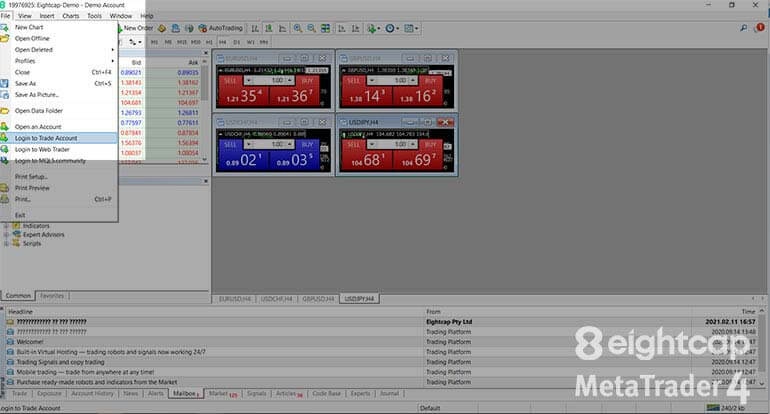Switch to the GBPUSD,H4 chart tab
Screen dimensions: 770x414
(x=318, y=299)
